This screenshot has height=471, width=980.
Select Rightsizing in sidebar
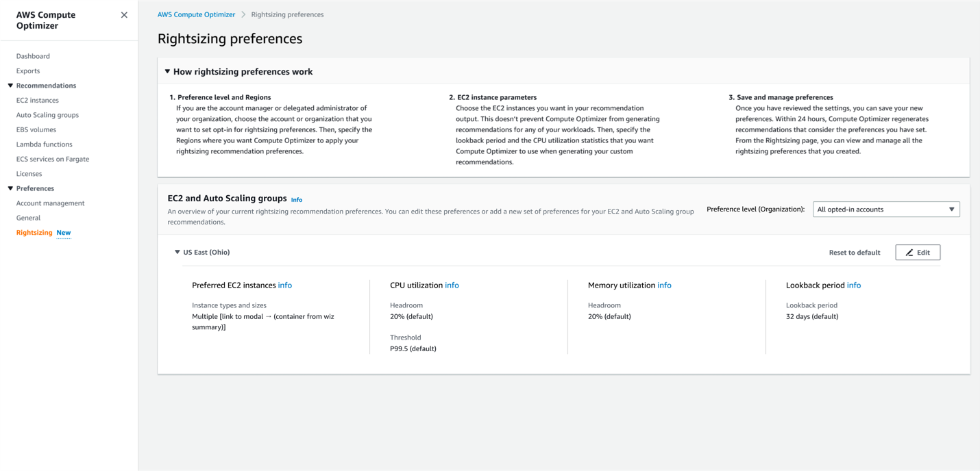[x=34, y=233]
